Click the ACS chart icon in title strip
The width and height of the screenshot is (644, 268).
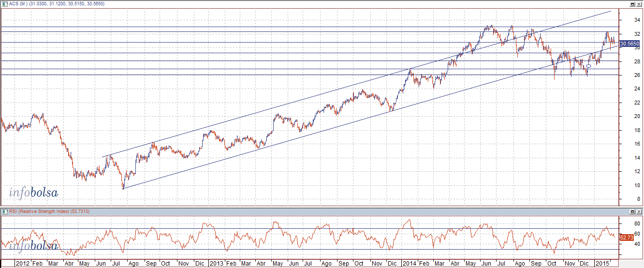4,4
